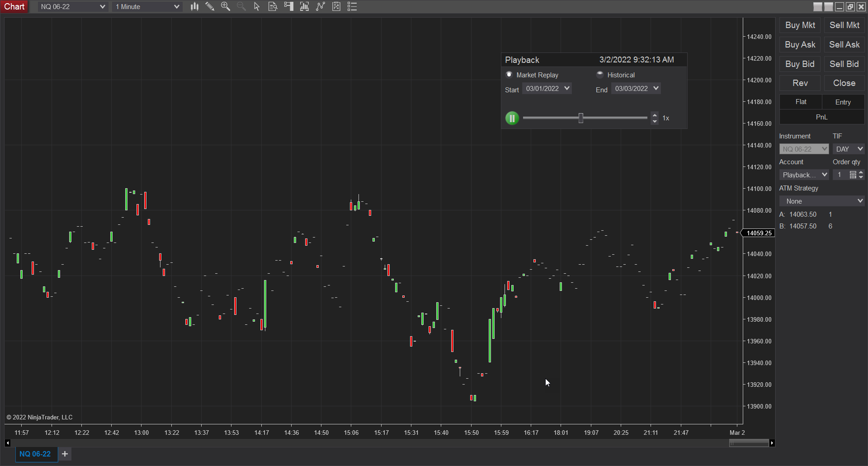Adjust order quantity with stepper arrows
The image size is (868, 466).
click(861, 175)
